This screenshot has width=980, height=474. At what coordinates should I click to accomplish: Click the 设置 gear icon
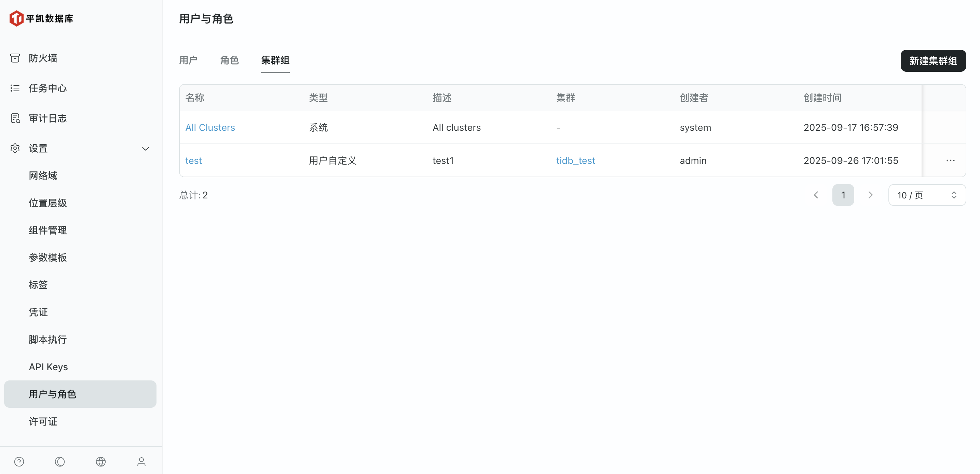(x=15, y=148)
